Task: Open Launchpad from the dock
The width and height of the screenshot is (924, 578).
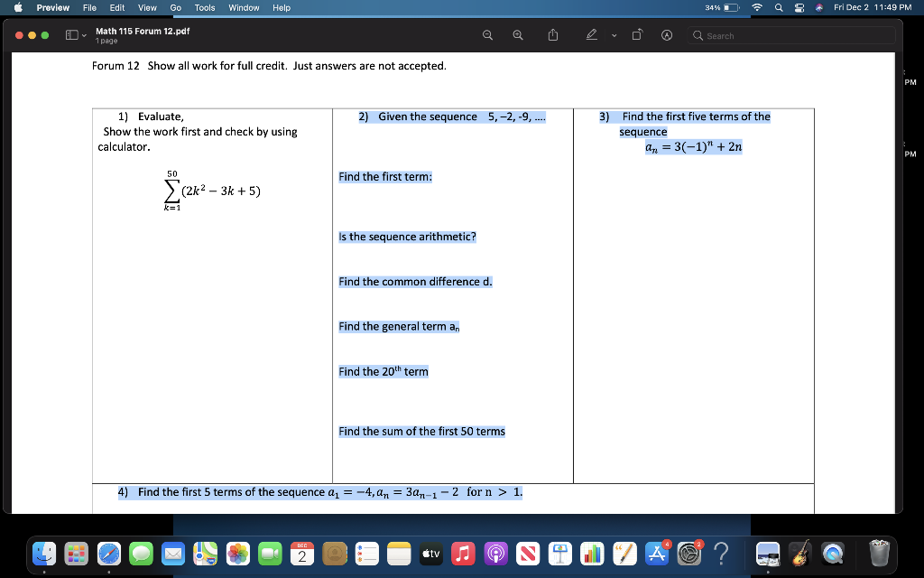Action: pyautogui.click(x=76, y=554)
